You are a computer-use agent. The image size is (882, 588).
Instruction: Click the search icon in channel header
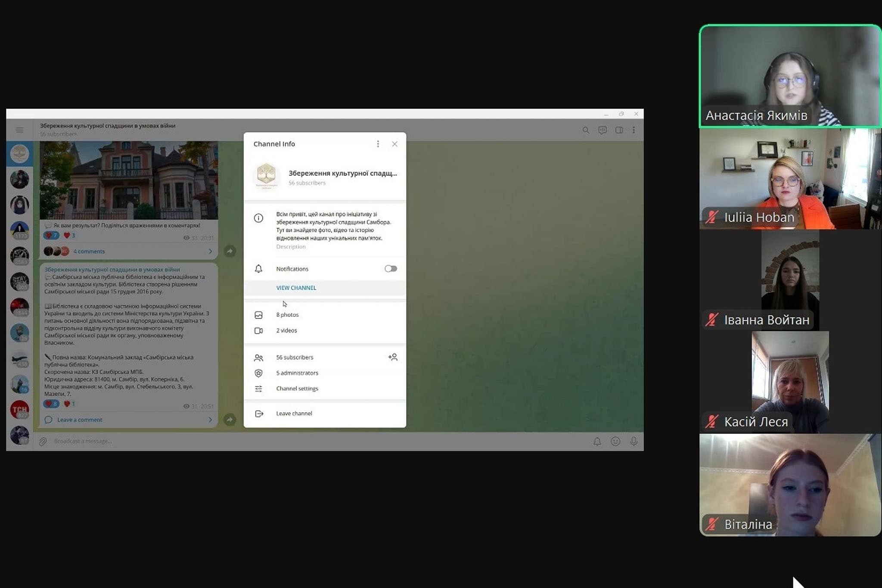point(586,130)
